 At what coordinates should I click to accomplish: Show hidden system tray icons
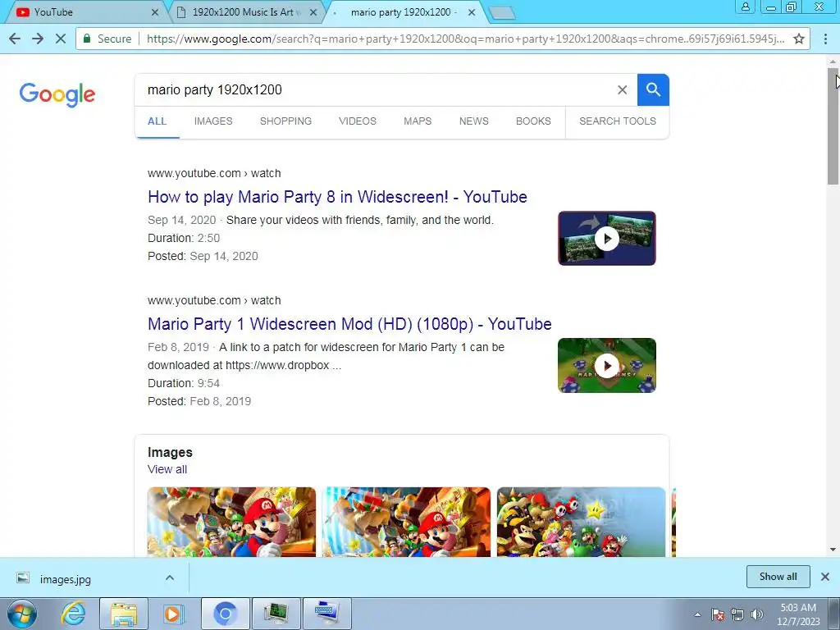point(697,614)
